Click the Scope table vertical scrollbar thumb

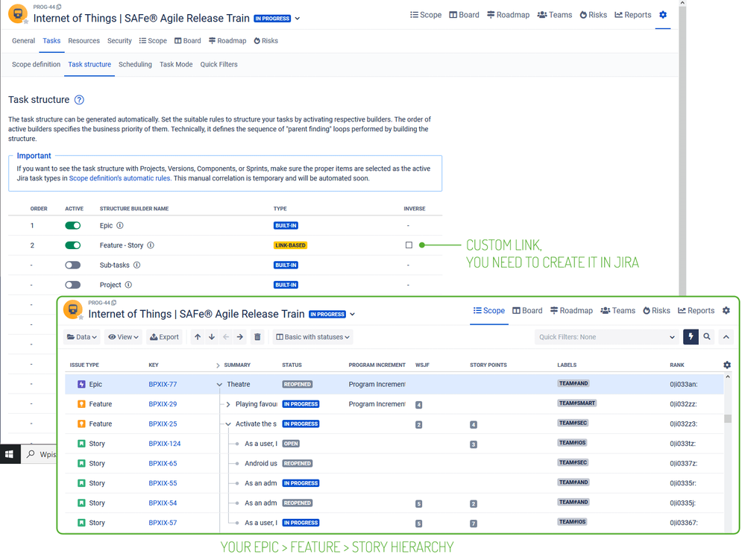(x=727, y=418)
